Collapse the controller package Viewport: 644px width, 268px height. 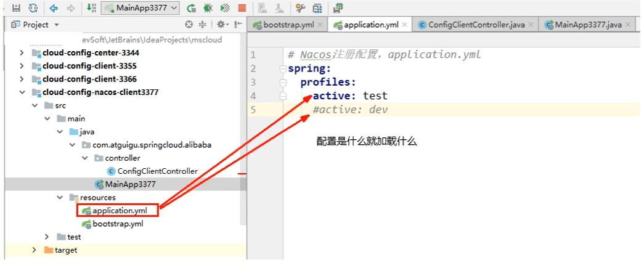pyautogui.click(x=85, y=158)
